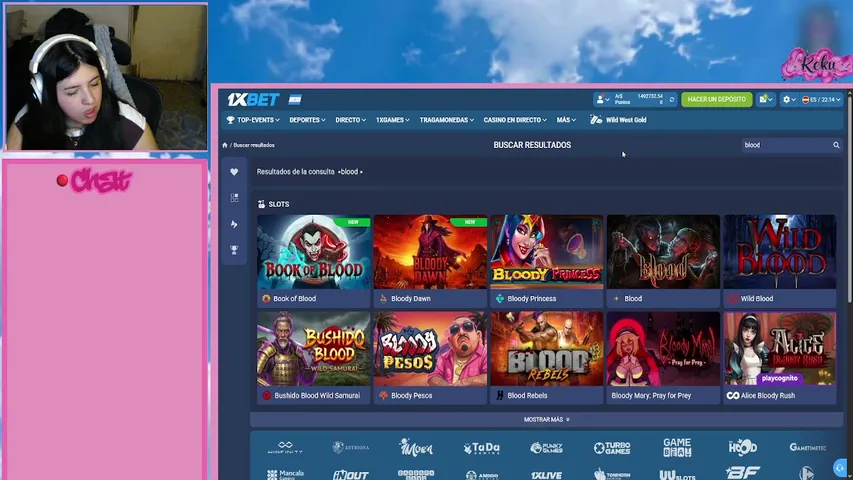Select the Winfinity provider logo
Screen dimensions: 853x480
[285, 447]
